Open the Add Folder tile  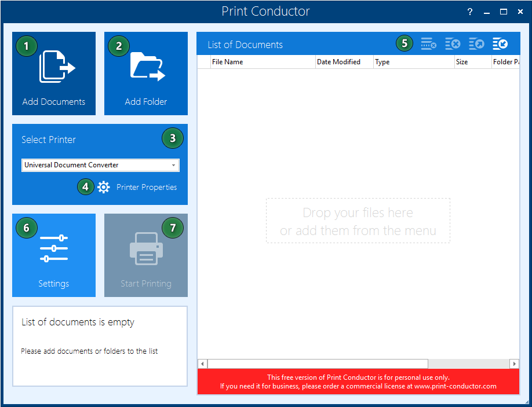(146, 74)
